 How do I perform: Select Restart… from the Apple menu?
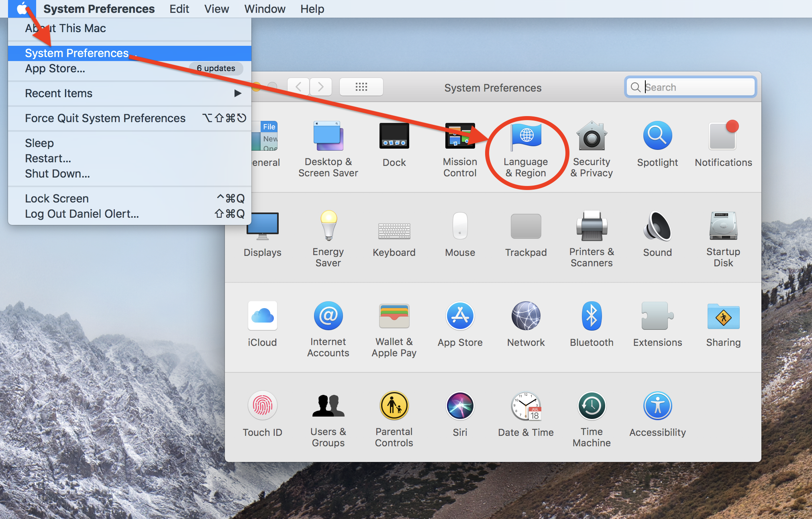pos(48,158)
